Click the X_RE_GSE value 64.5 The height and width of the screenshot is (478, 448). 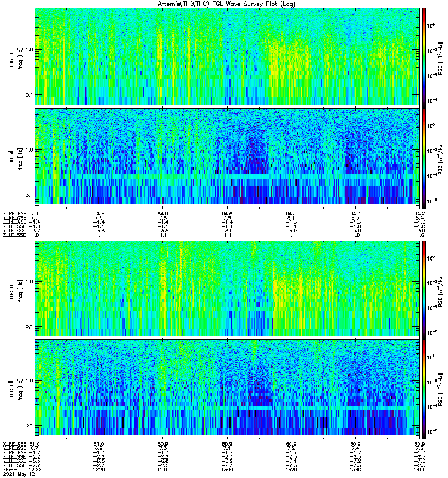point(291,213)
